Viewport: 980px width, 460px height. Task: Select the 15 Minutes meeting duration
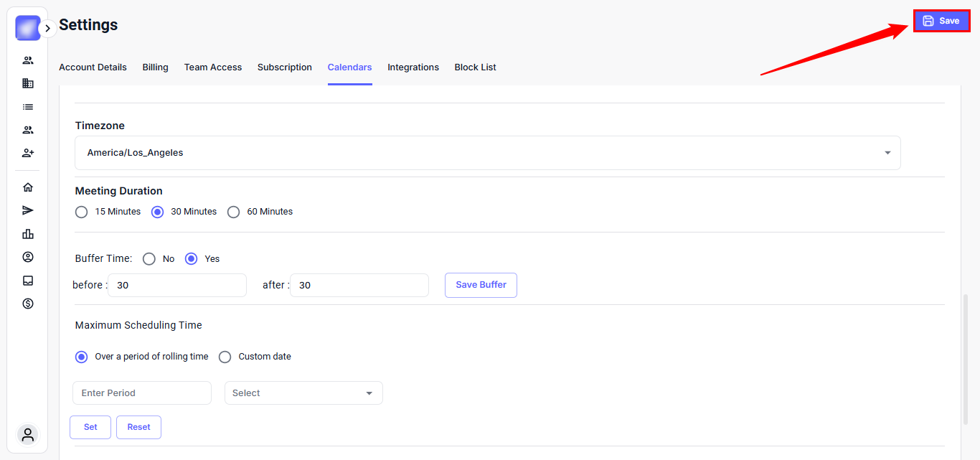(82, 212)
